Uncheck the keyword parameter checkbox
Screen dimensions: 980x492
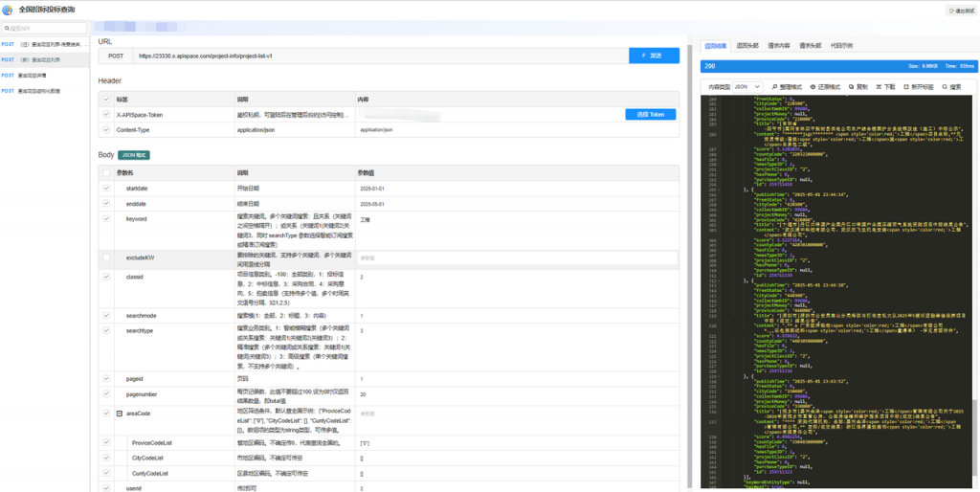[x=106, y=218]
